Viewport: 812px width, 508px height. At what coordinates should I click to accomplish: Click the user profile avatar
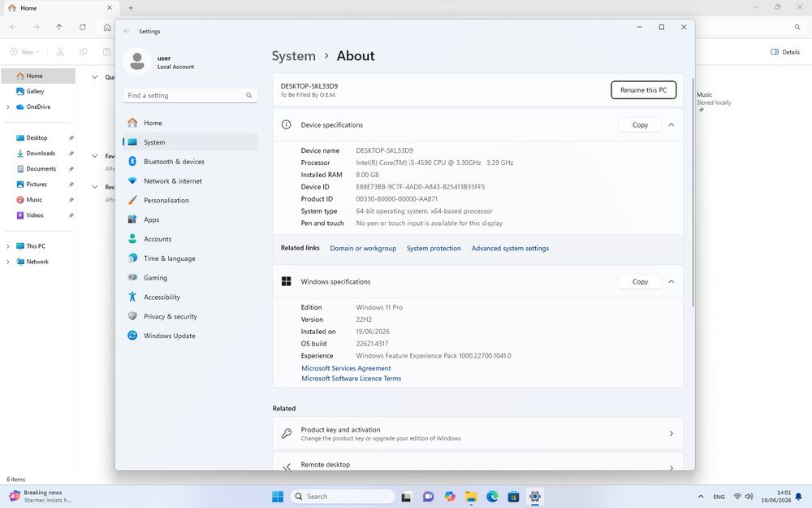pos(137,61)
